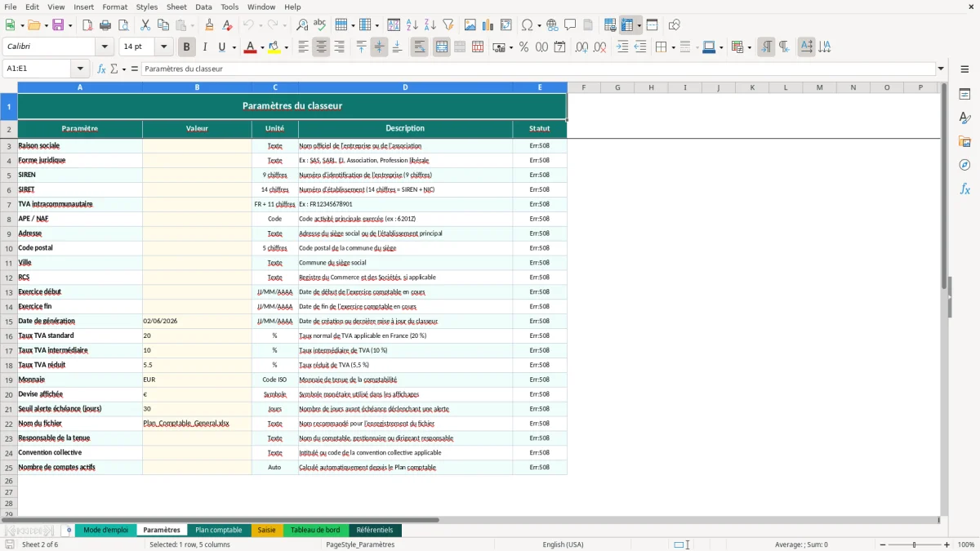
Task: Open Function Wizard fx icon
Action: pyautogui.click(x=102, y=69)
